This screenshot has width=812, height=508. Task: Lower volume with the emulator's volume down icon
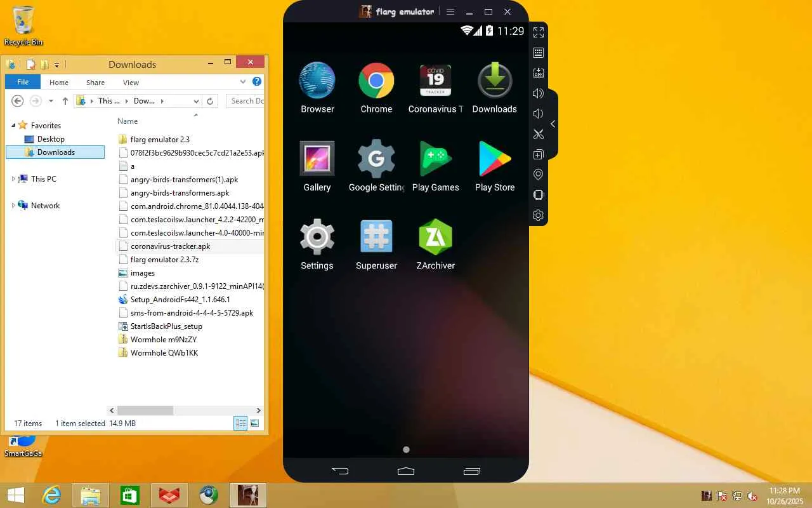point(539,114)
